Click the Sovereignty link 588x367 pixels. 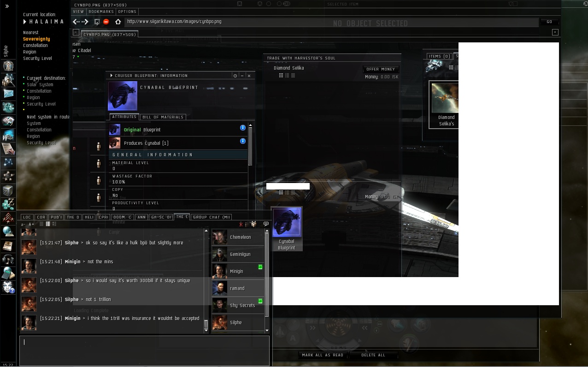point(36,39)
